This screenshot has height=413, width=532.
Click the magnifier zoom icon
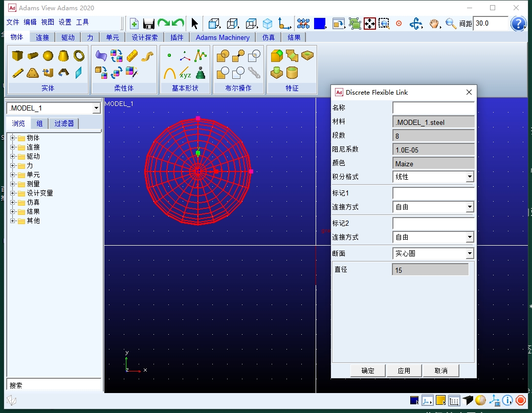click(x=451, y=24)
